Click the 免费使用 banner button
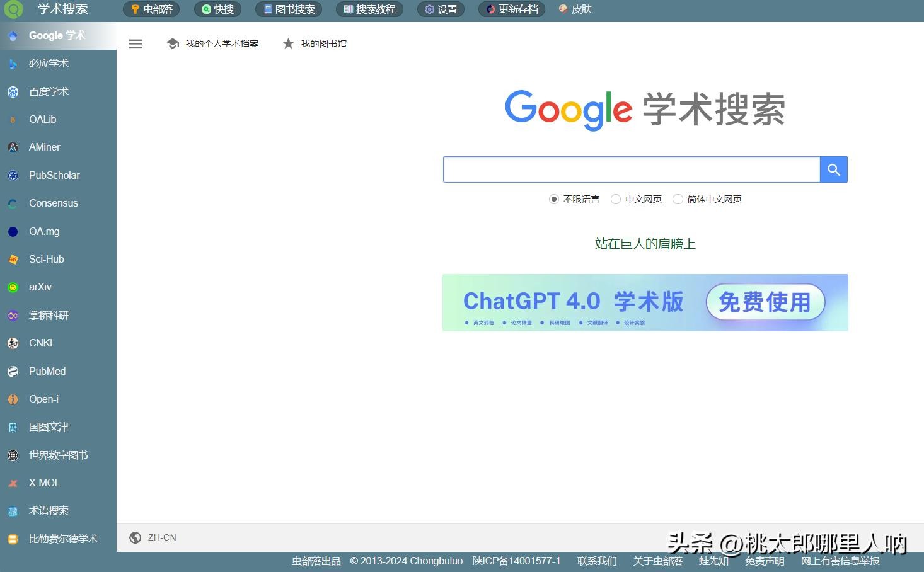This screenshot has height=572, width=924. 765,302
